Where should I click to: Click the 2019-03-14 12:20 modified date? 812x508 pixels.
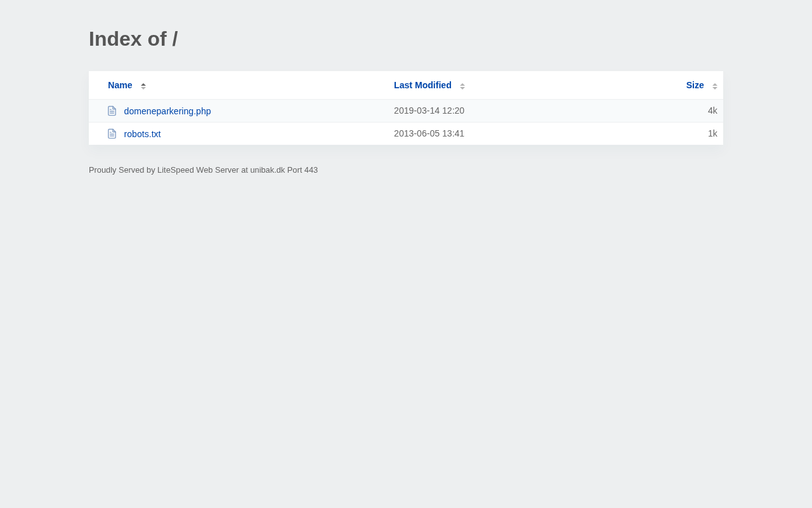429,110
